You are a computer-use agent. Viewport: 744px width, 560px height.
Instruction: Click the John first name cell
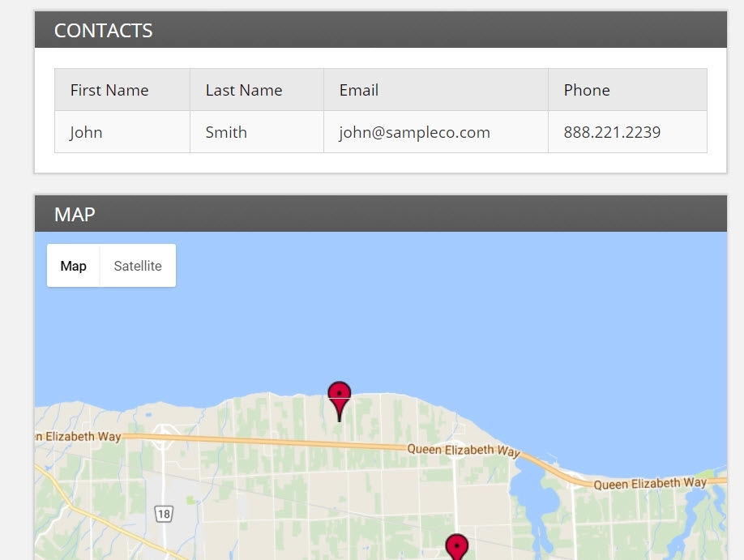point(122,132)
